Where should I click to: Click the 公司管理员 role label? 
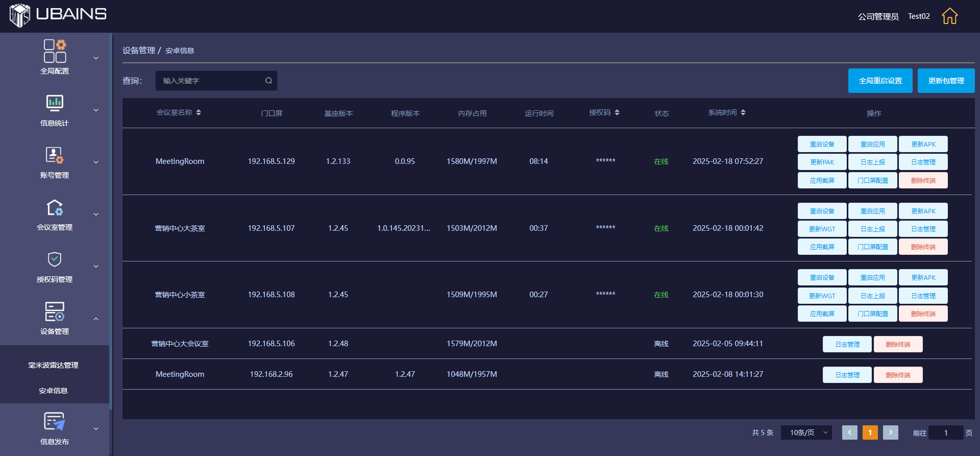point(878,16)
